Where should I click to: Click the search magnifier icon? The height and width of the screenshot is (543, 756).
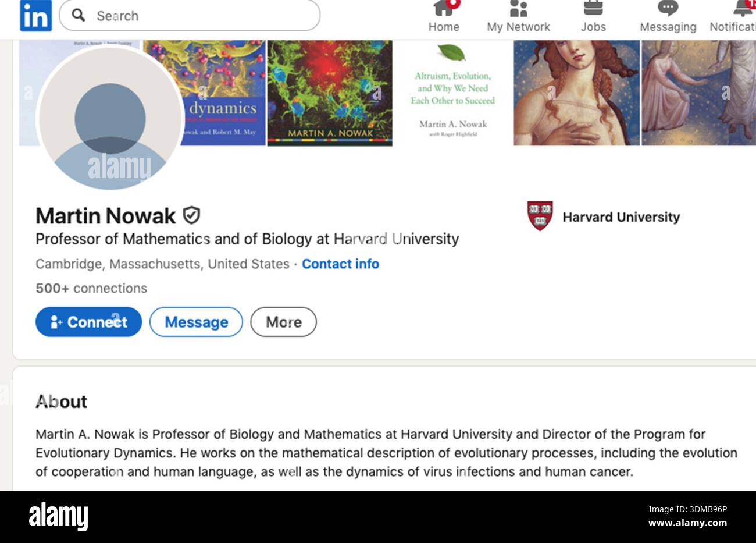78,15
